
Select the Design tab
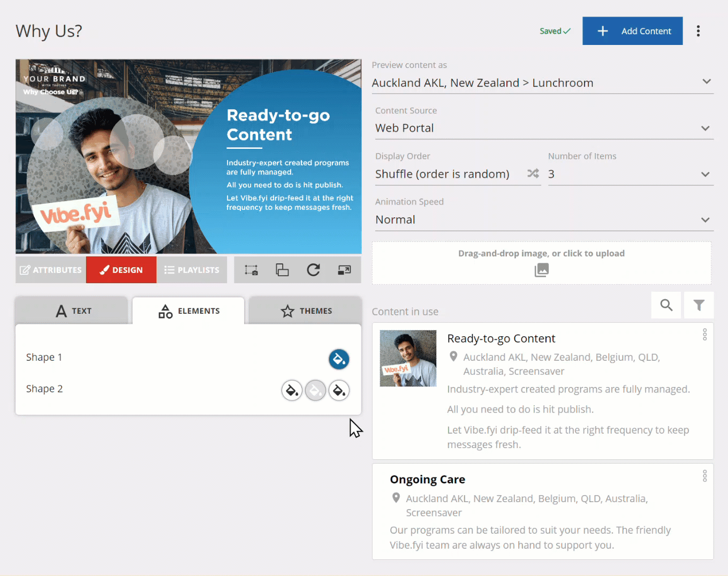click(122, 270)
